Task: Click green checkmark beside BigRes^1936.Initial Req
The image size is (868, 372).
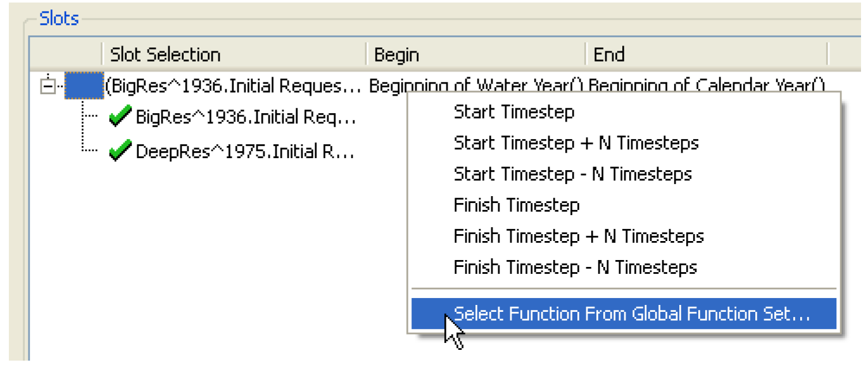Action: point(118,117)
